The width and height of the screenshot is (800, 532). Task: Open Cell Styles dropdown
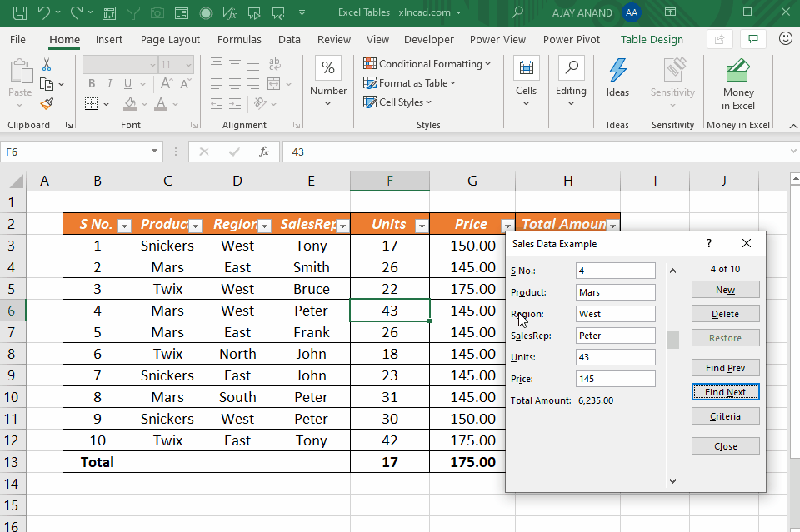[397, 102]
